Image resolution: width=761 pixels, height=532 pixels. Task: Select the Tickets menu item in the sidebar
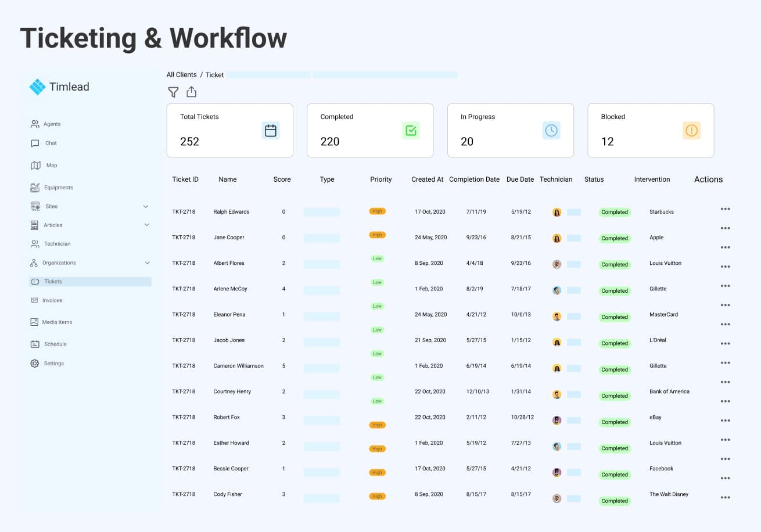point(53,281)
